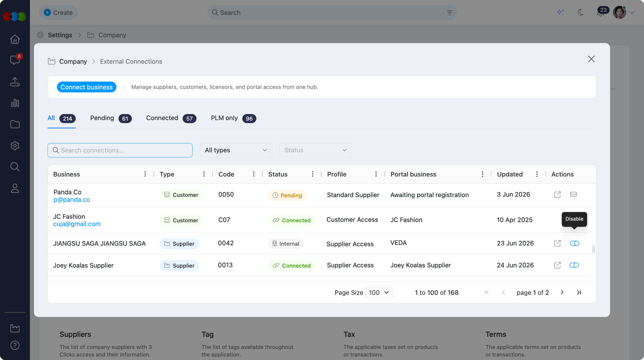Screen dimensions: 644x360
Task: Switch to the Pending tab
Action: (x=111, y=118)
